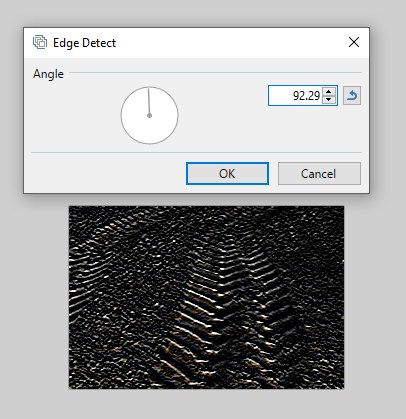Click the center dot of the angle dial
The image size is (406, 419).
tap(149, 115)
